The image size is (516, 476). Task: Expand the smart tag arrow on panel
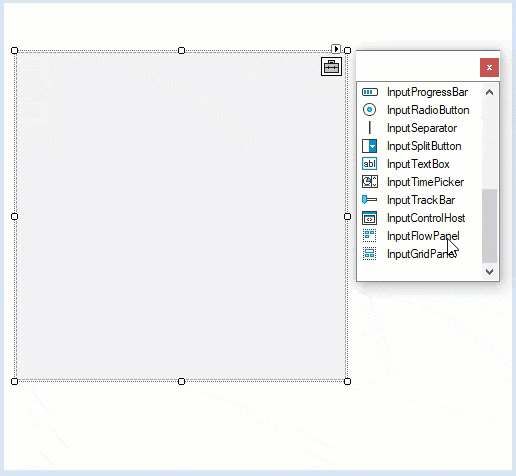(x=336, y=49)
